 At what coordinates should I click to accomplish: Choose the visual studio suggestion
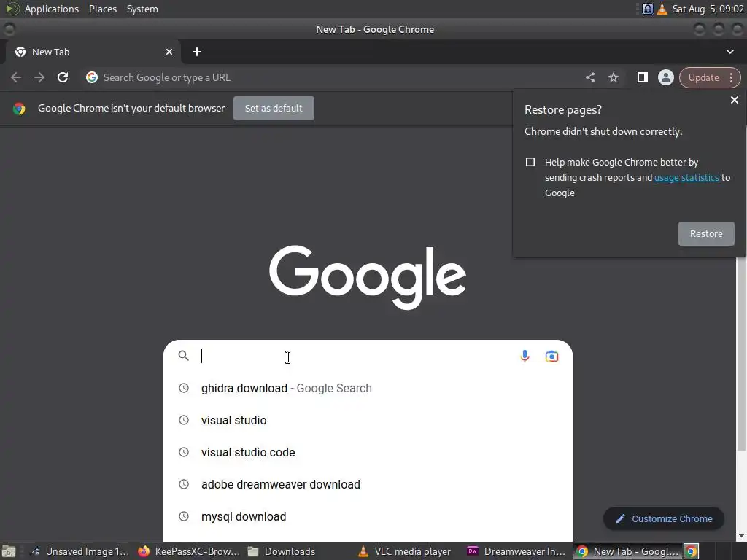point(368,421)
